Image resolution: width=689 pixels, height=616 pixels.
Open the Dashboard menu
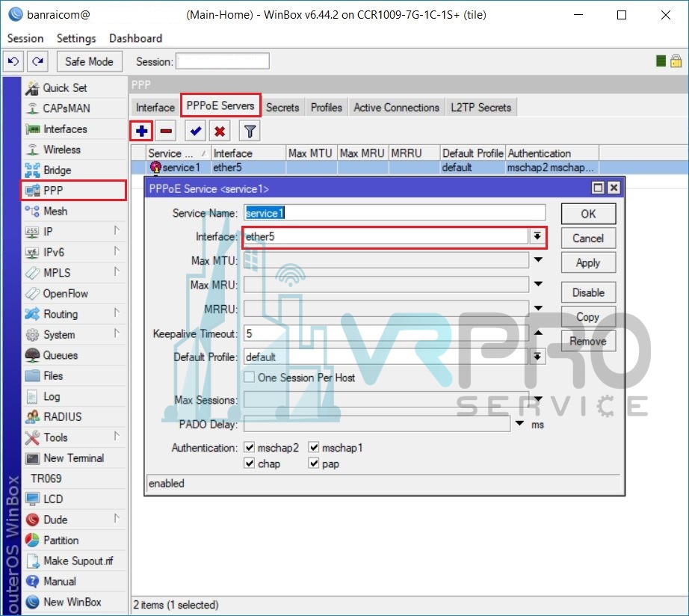coord(135,38)
